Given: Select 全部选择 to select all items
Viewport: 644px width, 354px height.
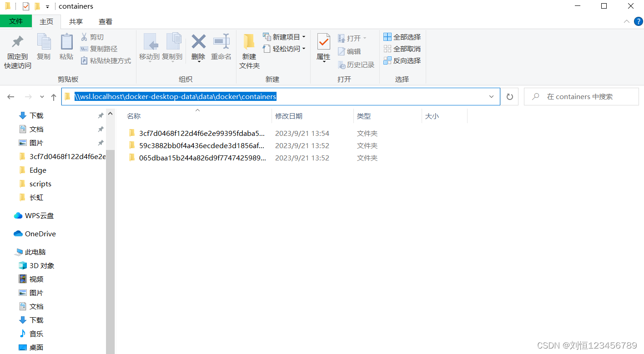Looking at the screenshot, I should coord(402,36).
